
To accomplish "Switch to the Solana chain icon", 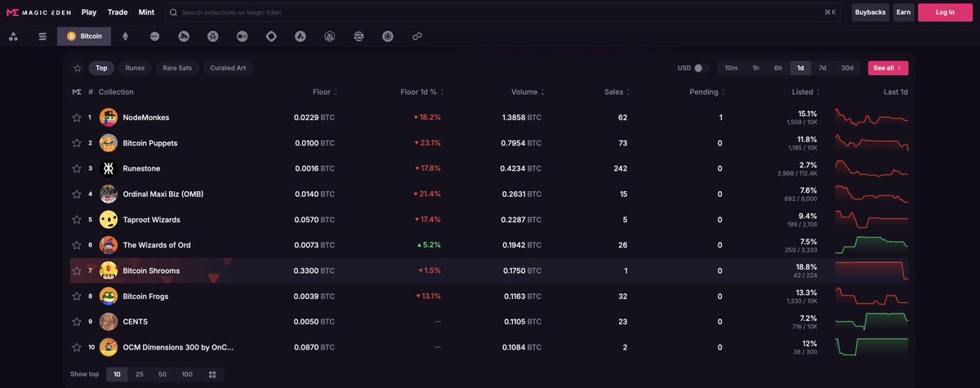I will 42,37.
